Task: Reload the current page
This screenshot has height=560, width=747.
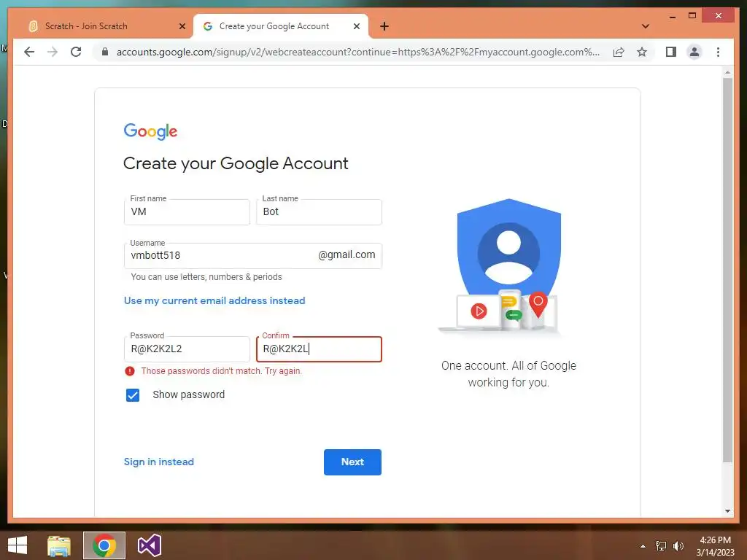Action: click(76, 52)
